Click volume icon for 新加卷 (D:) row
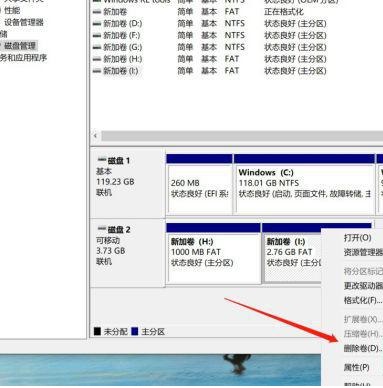 [x=97, y=24]
